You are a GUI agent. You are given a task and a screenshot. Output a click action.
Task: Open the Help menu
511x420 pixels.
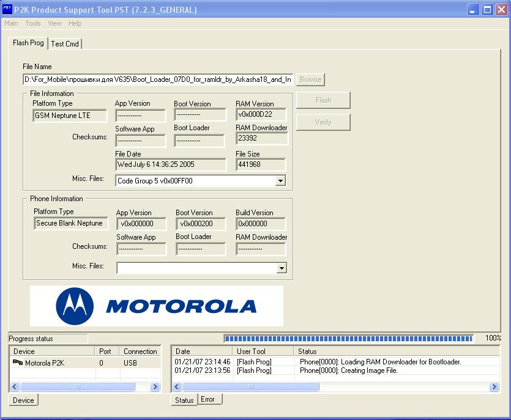(75, 23)
